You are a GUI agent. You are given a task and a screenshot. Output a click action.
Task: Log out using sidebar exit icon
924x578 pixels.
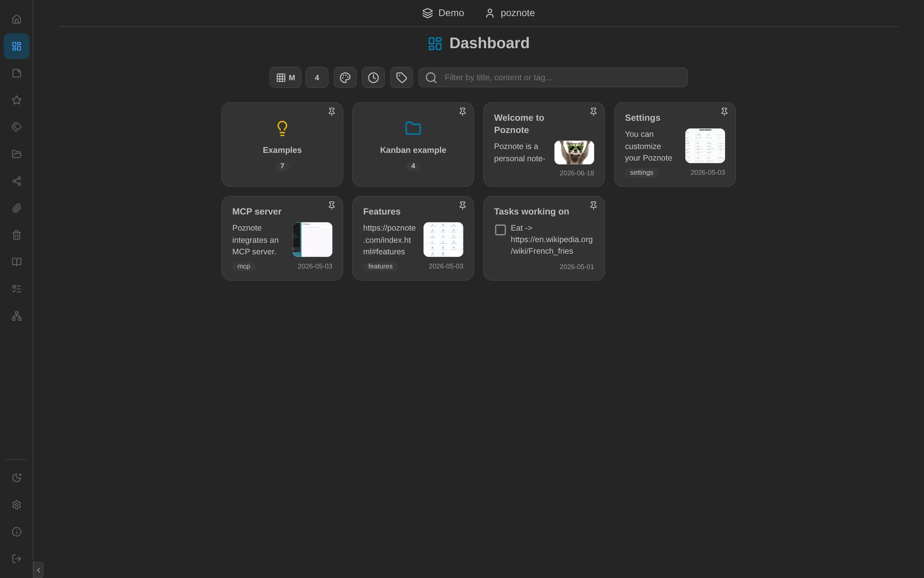(x=17, y=559)
